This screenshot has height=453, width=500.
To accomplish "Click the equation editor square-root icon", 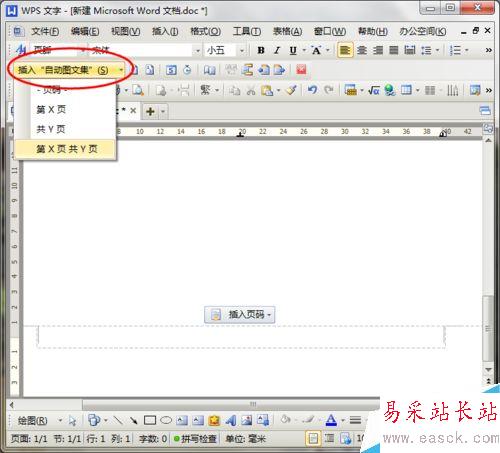I will (x=374, y=90).
